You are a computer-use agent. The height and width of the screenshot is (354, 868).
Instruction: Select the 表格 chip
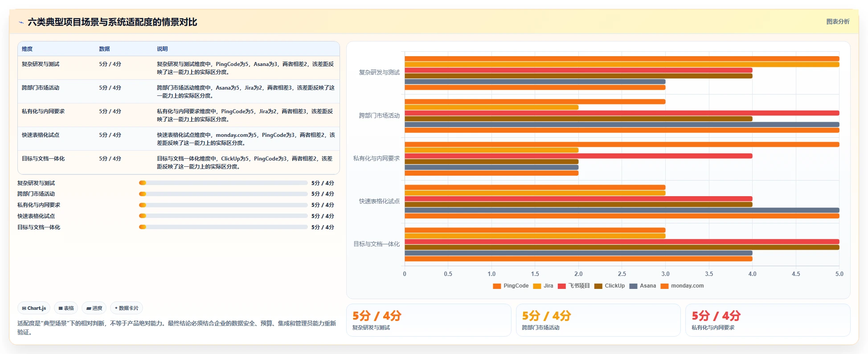point(66,308)
